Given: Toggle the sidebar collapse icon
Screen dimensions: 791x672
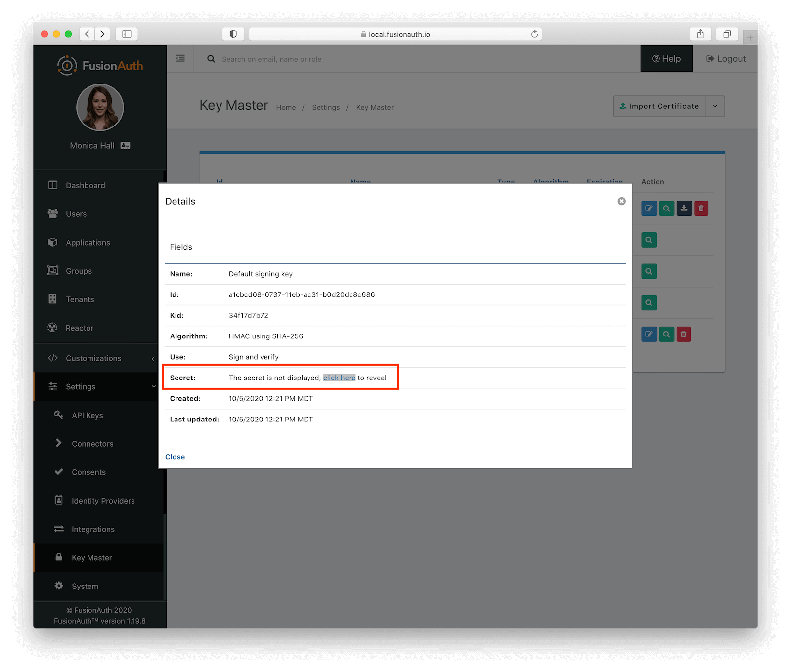Looking at the screenshot, I should pyautogui.click(x=180, y=58).
